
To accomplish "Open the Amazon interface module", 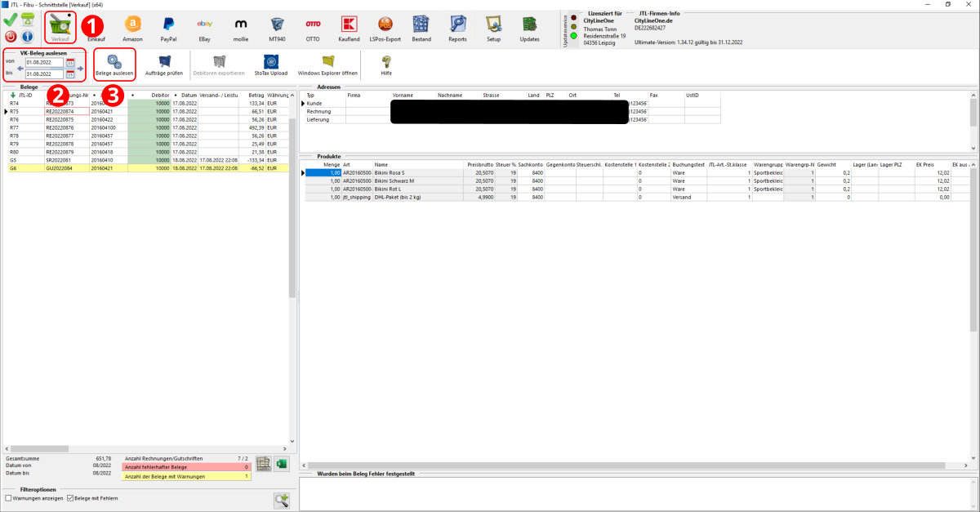I will (x=132, y=27).
